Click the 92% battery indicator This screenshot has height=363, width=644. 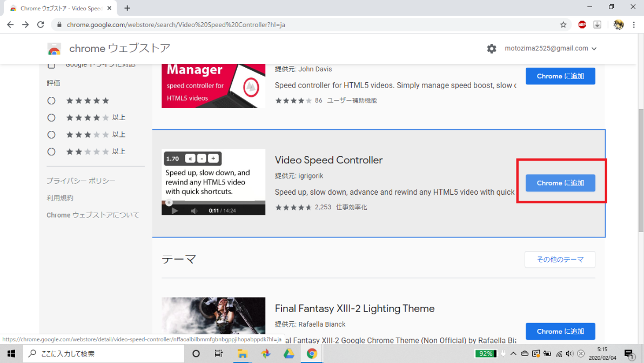coord(486,354)
